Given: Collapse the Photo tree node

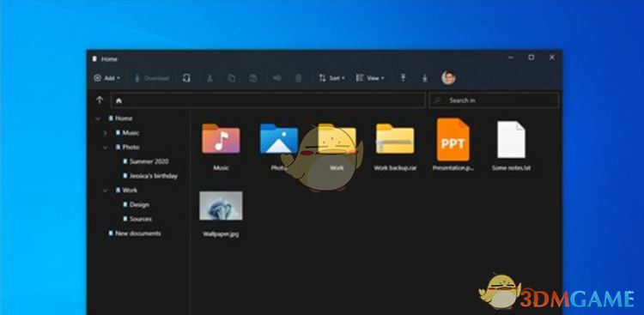Looking at the screenshot, I should (105, 147).
